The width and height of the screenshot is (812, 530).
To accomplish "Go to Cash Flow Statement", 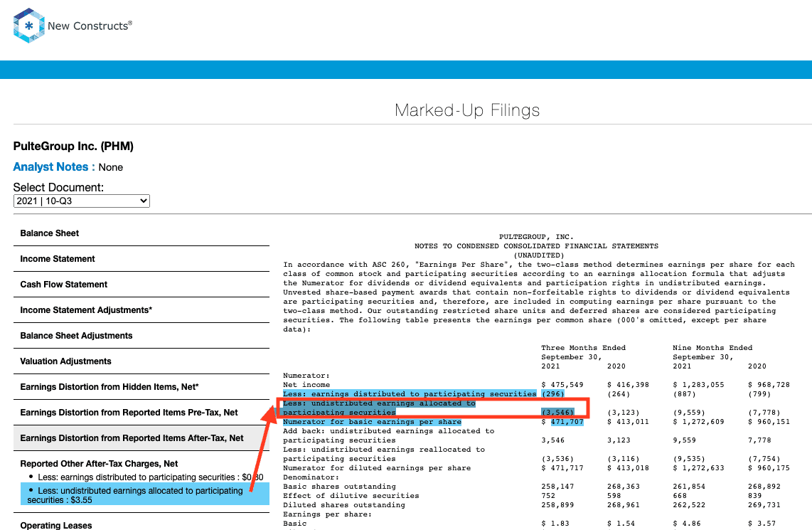I will pos(64,285).
